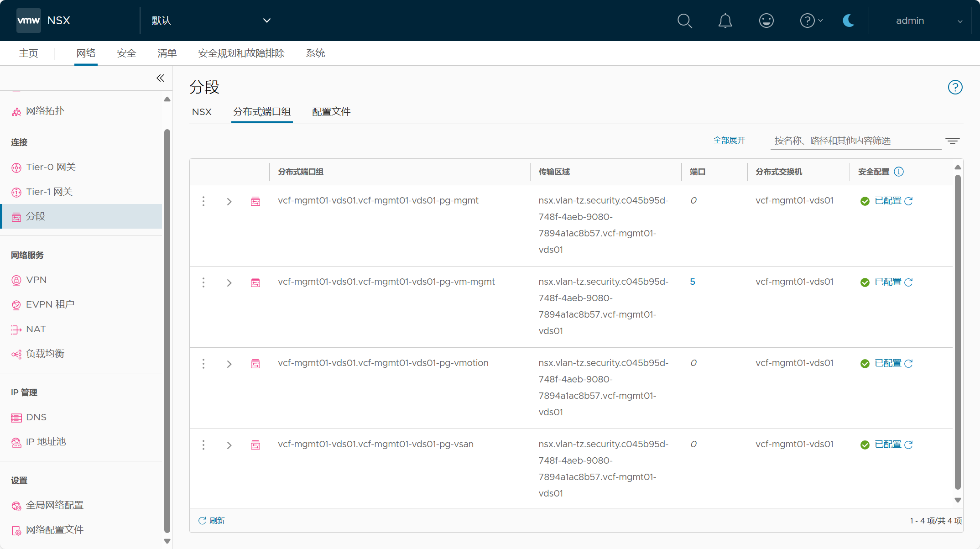Open the notifications bell
The height and width of the screenshot is (549, 980).
725,21
